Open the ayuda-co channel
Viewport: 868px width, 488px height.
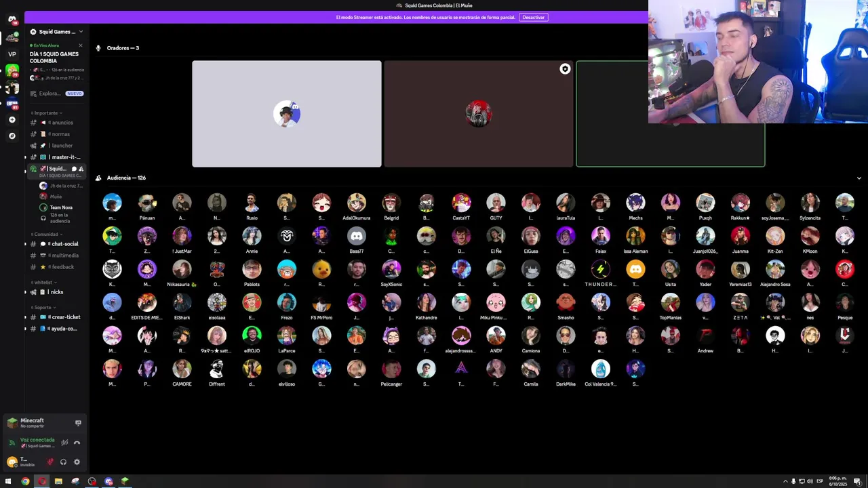[x=57, y=329]
